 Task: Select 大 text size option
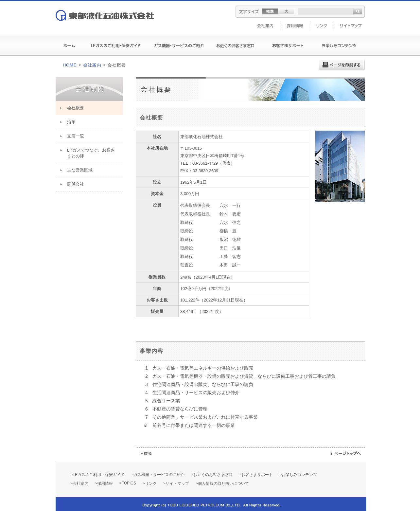(286, 11)
